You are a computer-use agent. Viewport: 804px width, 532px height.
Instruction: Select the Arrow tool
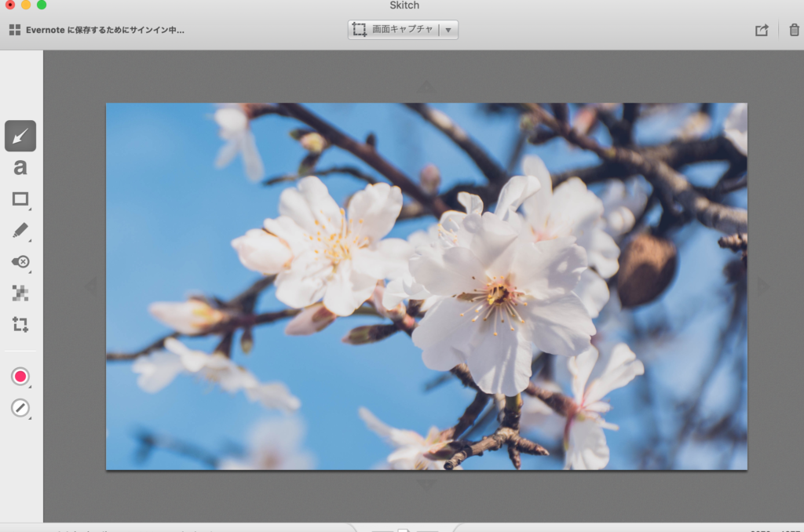(x=20, y=136)
